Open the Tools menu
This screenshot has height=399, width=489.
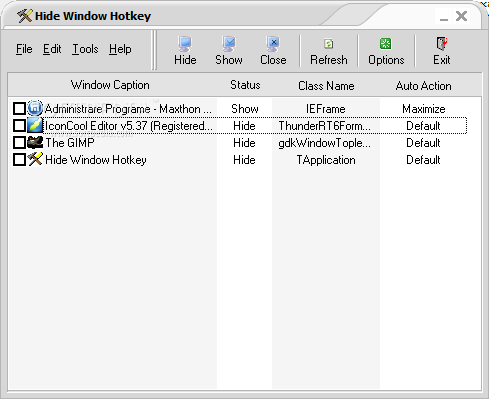tap(85, 49)
